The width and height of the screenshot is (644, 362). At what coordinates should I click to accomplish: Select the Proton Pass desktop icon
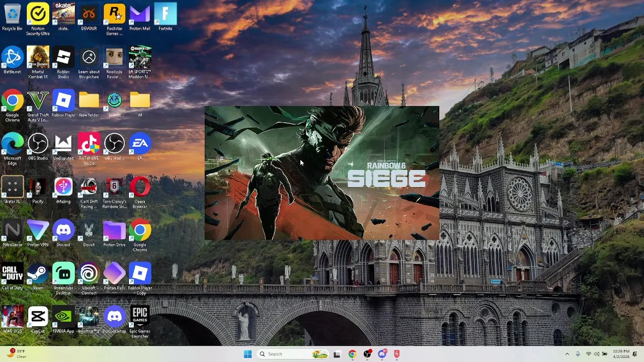[114, 277]
